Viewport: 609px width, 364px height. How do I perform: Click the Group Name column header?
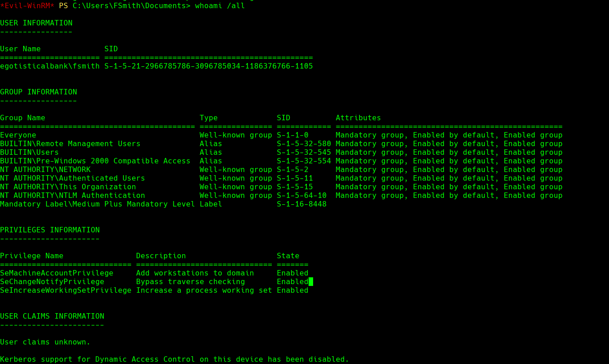[x=23, y=118]
